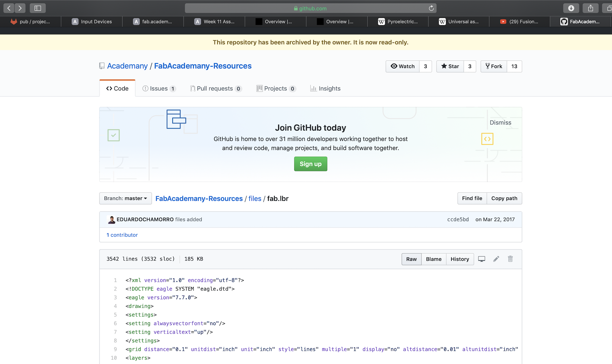Watch this repository

(403, 66)
